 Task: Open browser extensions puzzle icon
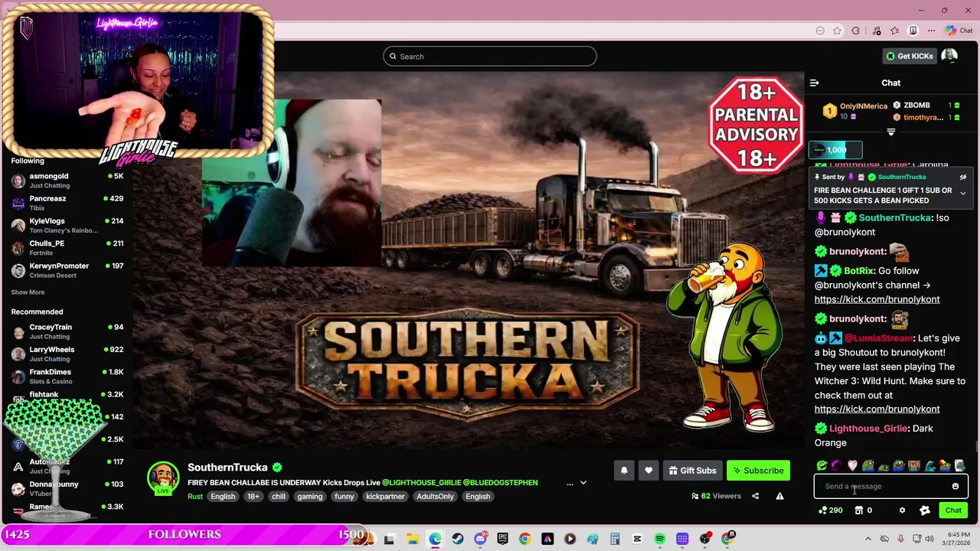pyautogui.click(x=856, y=31)
